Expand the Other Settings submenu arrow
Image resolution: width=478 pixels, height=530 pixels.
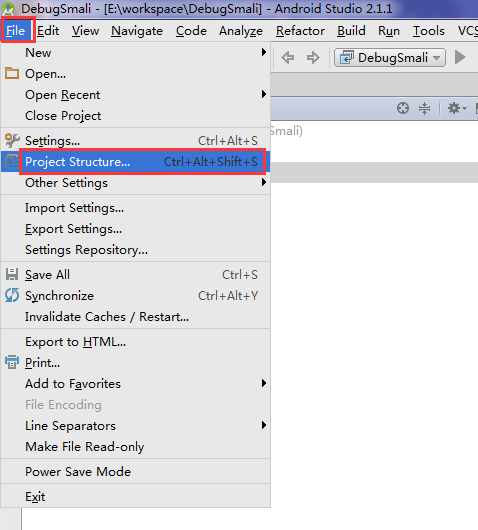click(x=264, y=182)
